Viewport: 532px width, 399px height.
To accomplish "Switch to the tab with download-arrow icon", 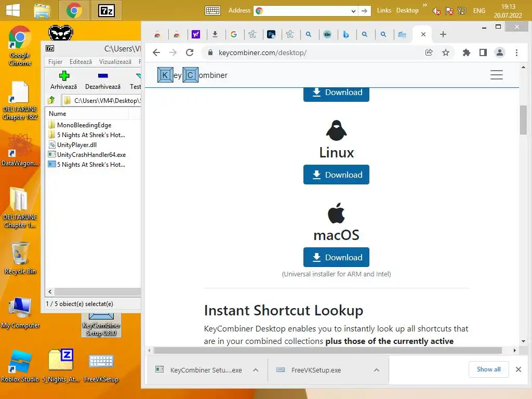I will (215, 34).
